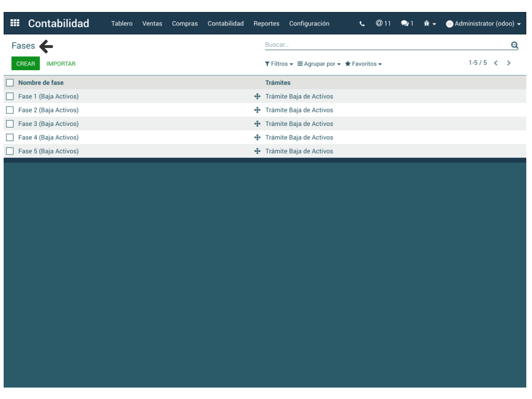Go to previous page arrow
The height and width of the screenshot is (399, 532).
[496, 63]
